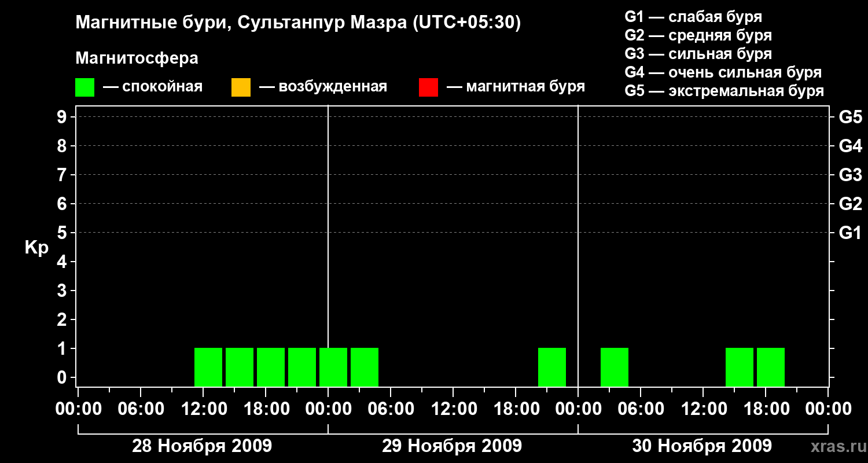The width and height of the screenshot is (868, 463).
Task: Click the date label 28 Ноября 2009
Action: [202, 446]
